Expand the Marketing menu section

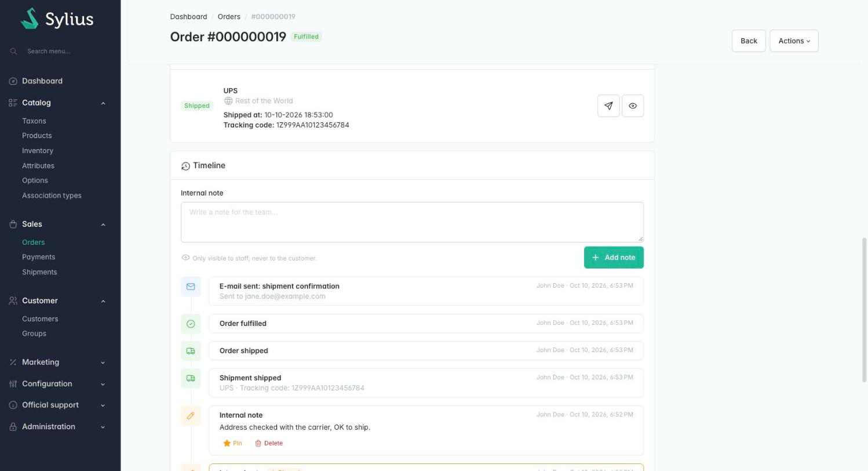click(103, 363)
